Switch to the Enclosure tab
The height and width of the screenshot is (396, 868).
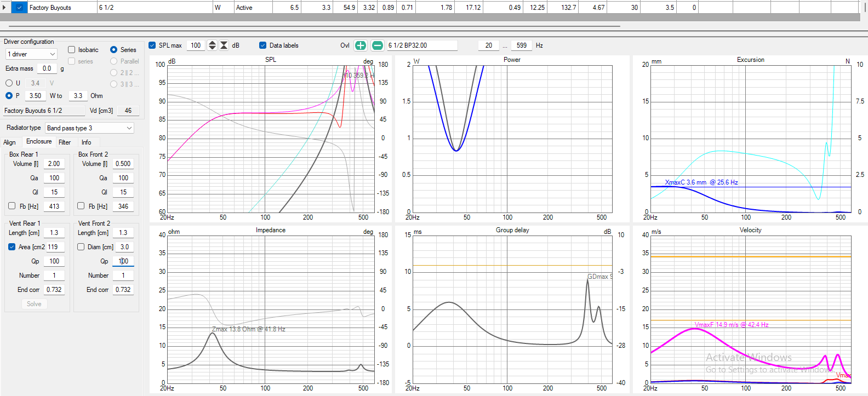point(39,142)
